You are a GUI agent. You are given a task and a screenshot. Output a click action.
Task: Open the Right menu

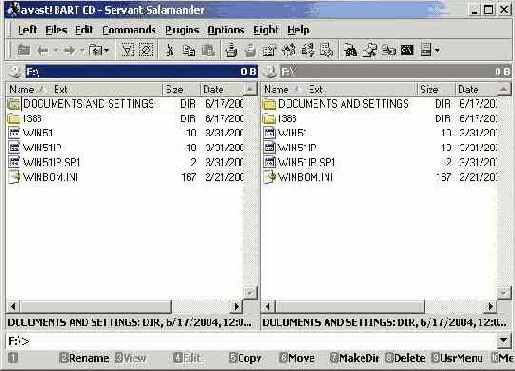(266, 30)
